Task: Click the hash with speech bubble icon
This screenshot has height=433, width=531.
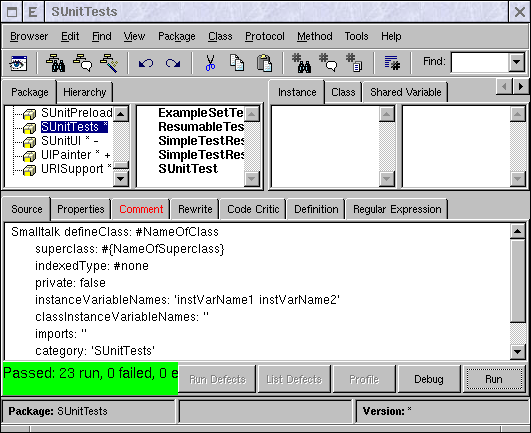Action: click(x=328, y=63)
